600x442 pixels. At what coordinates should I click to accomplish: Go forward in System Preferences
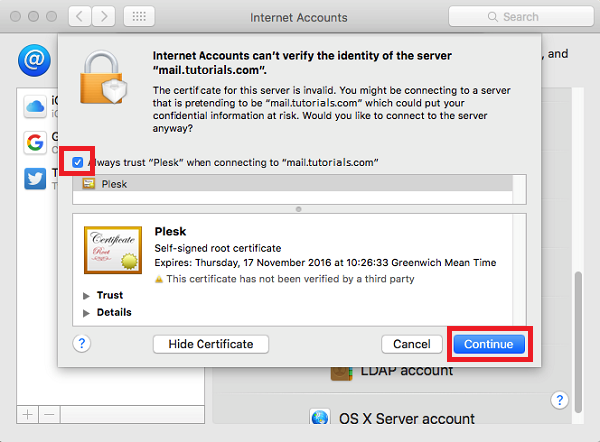pos(104,16)
